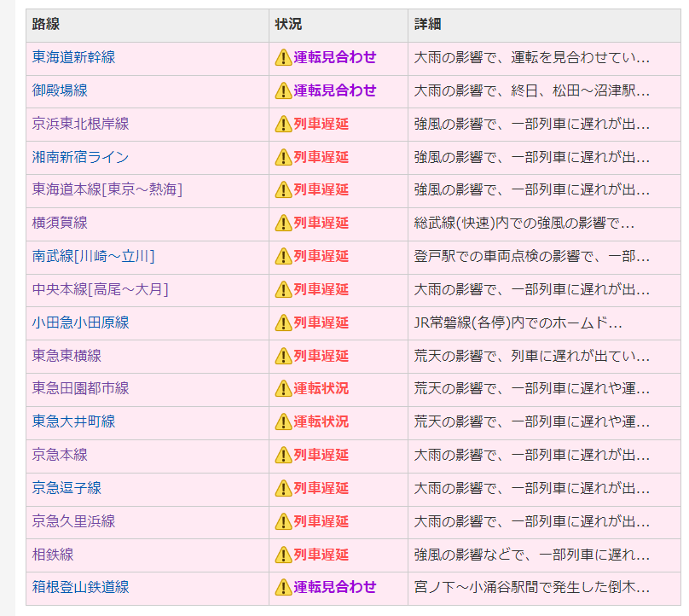This screenshot has height=616, width=689.
Task: Click warning icon in 湘南新宿ライン row
Action: coord(283,157)
